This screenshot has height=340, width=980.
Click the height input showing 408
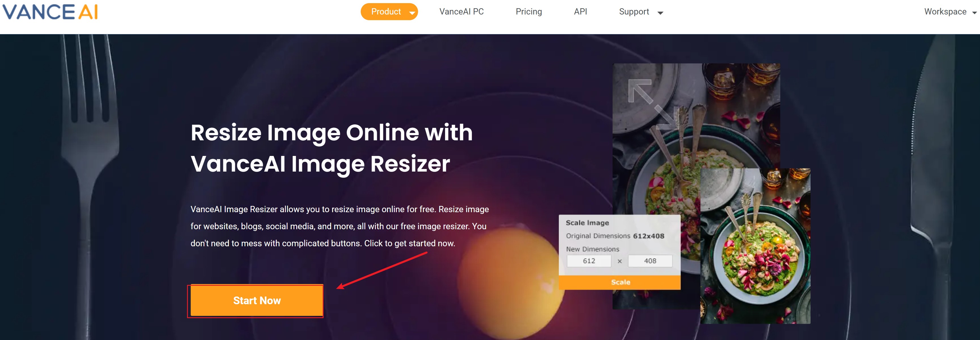click(650, 261)
